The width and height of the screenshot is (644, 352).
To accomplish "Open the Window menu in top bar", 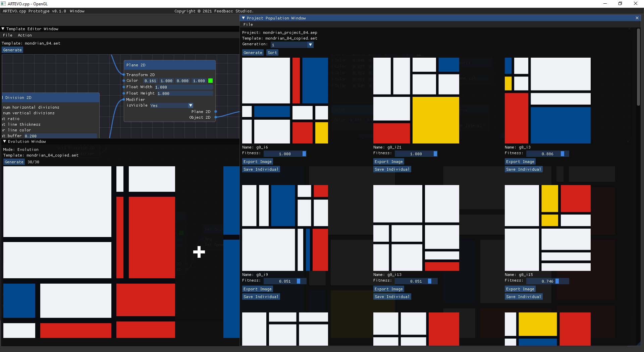I will [77, 11].
